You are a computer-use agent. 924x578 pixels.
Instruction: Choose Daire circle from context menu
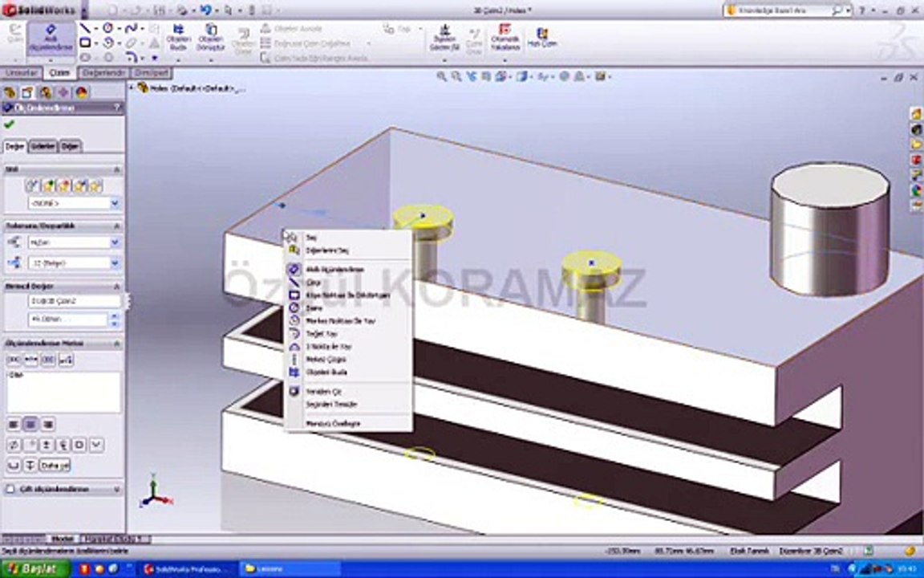click(314, 308)
